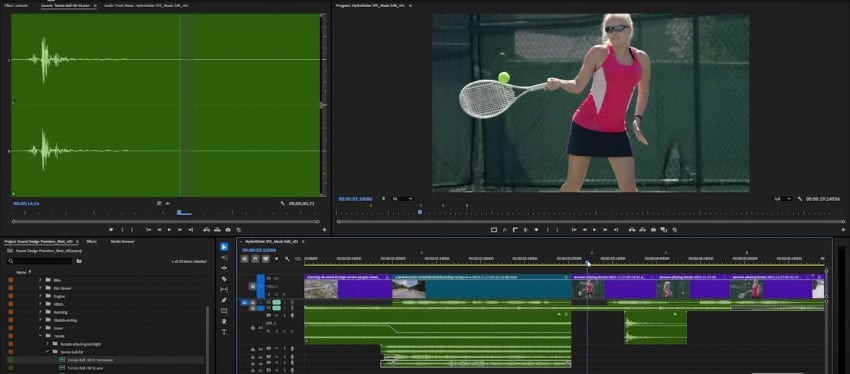Click the Extract button in Program monitor
The image size is (850, 374).
tap(642, 230)
